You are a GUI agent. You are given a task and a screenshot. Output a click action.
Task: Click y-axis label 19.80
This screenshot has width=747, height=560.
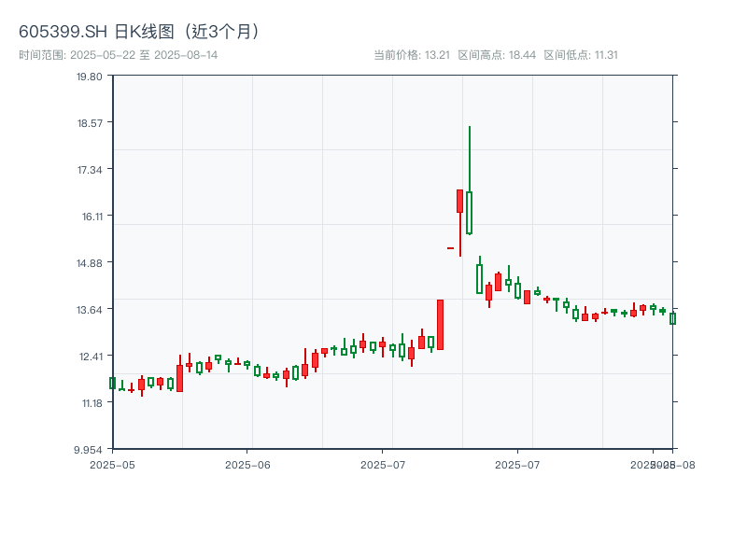pos(90,77)
